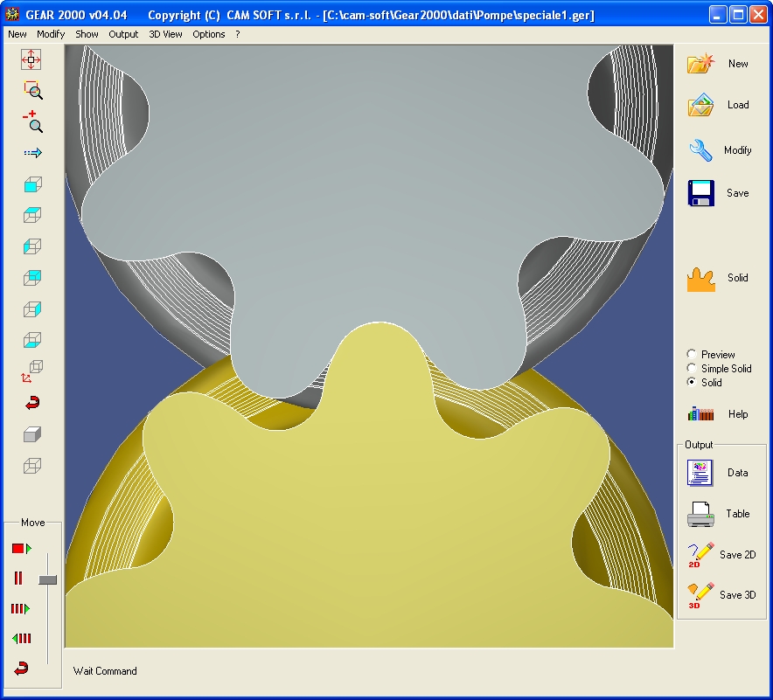Select the Solid radio option
Screen dimensions: 773x700
pyautogui.click(x=704, y=382)
